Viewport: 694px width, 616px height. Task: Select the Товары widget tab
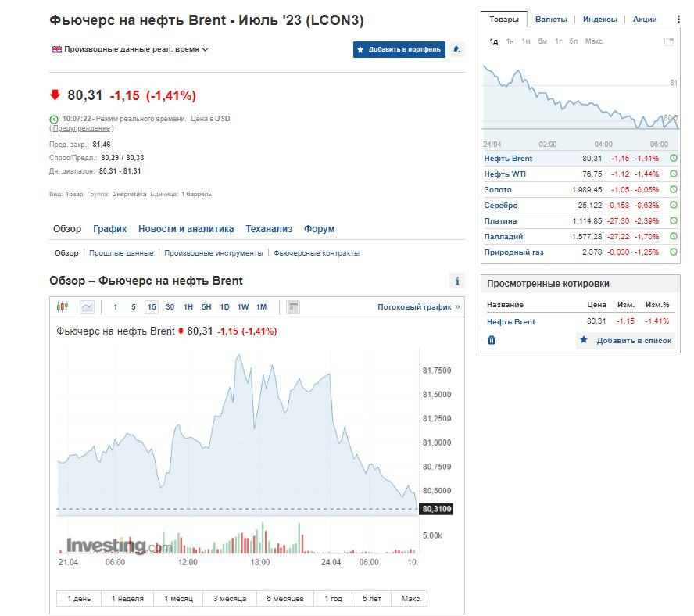pos(503,19)
